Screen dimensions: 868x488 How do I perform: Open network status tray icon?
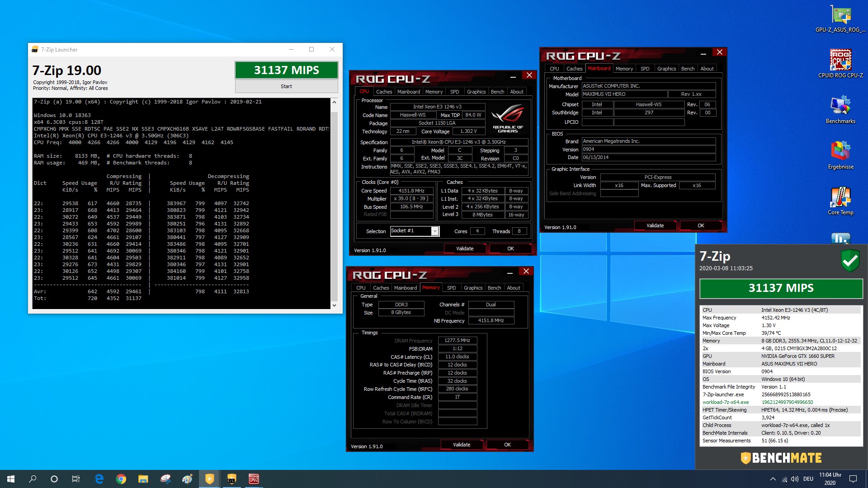pyautogui.click(x=784, y=479)
